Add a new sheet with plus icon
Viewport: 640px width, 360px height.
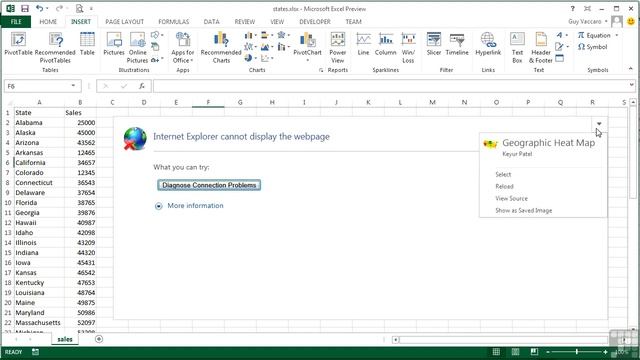tap(99, 339)
